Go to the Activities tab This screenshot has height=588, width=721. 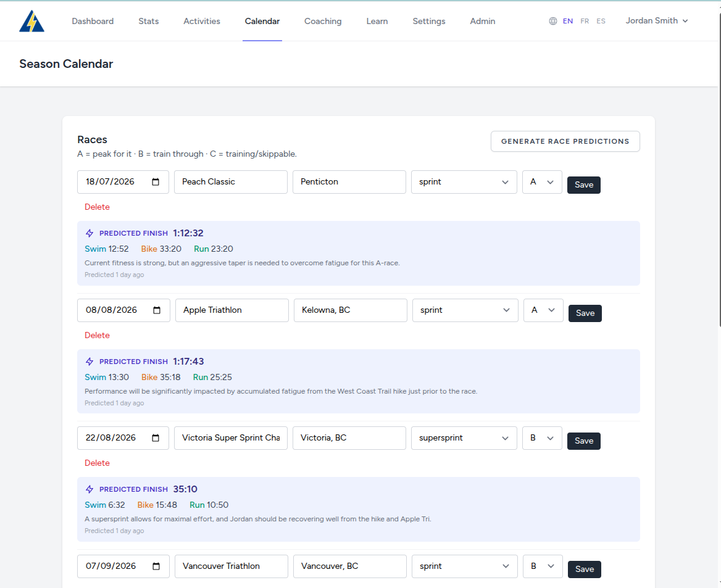click(x=201, y=21)
